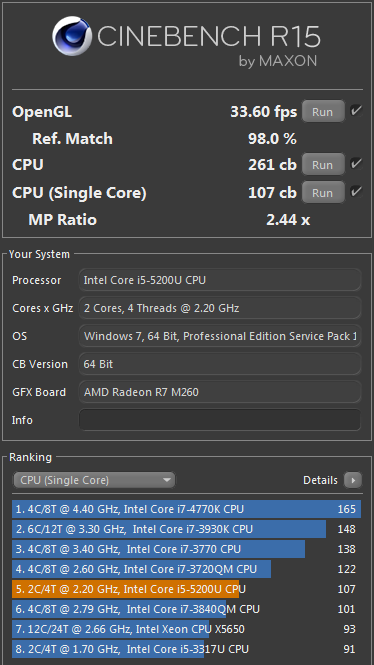This screenshot has width=374, height=665.
Task: Click the Cinebench sphere logo icon
Action: click(x=72, y=36)
